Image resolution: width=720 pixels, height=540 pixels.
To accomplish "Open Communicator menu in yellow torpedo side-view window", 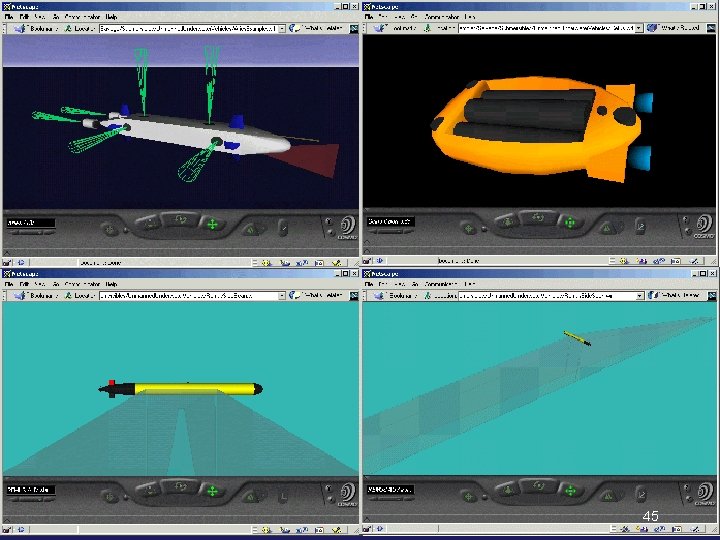I will tap(82, 284).
